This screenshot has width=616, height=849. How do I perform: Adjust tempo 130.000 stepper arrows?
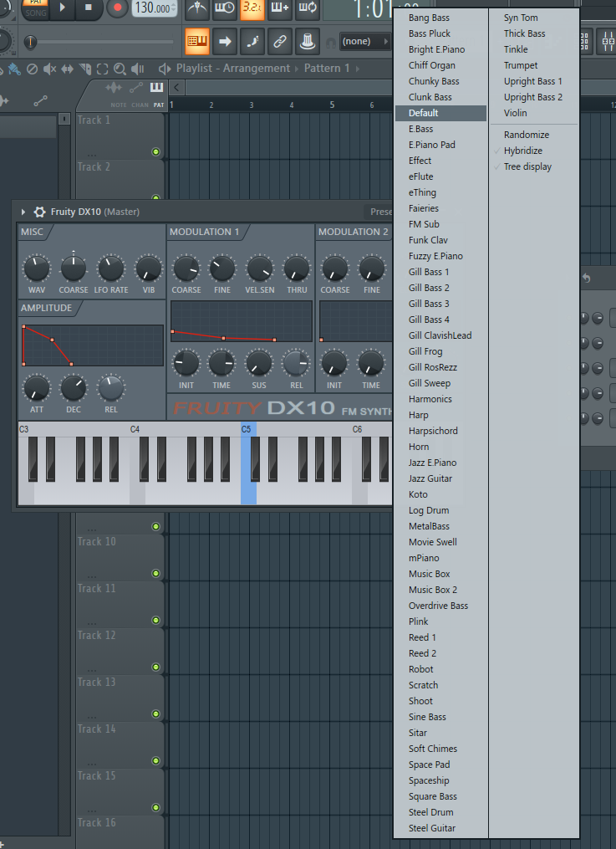coord(173,8)
